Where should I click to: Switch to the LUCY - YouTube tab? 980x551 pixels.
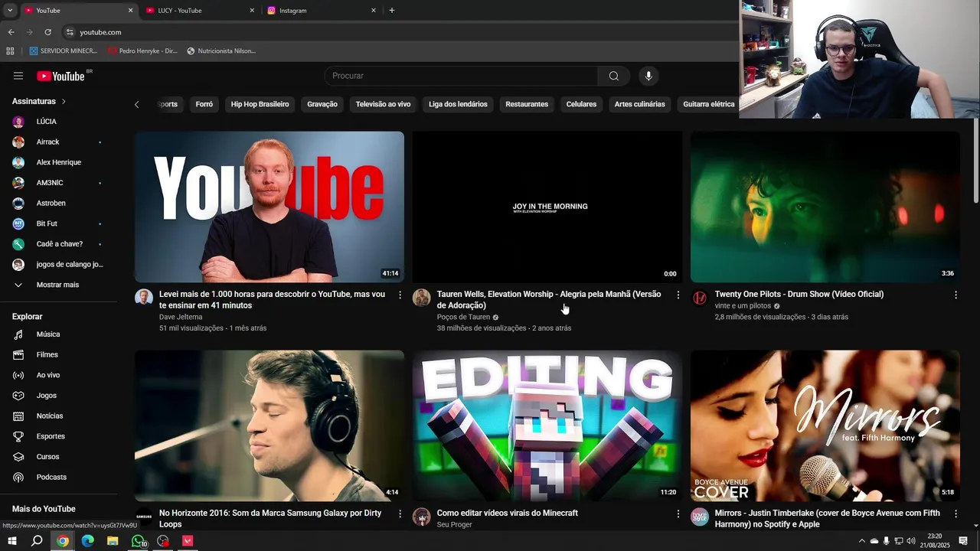(x=201, y=11)
